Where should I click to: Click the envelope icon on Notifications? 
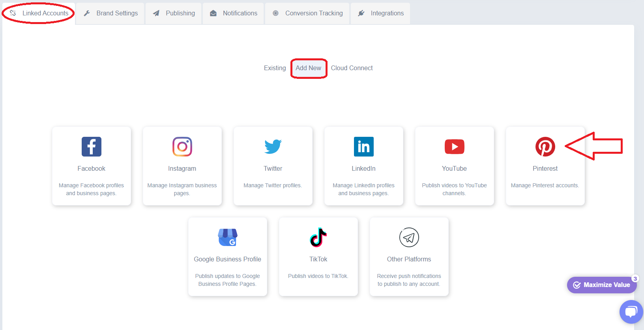[213, 13]
